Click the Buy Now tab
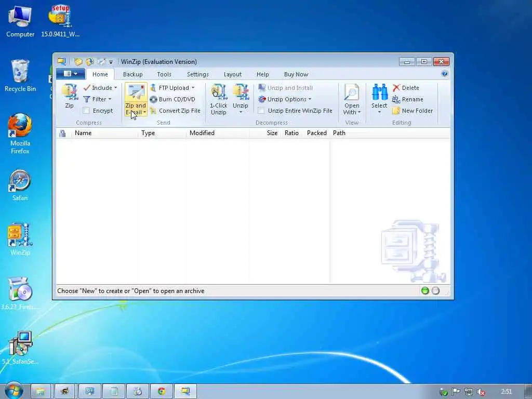The height and width of the screenshot is (399, 532). click(x=296, y=74)
